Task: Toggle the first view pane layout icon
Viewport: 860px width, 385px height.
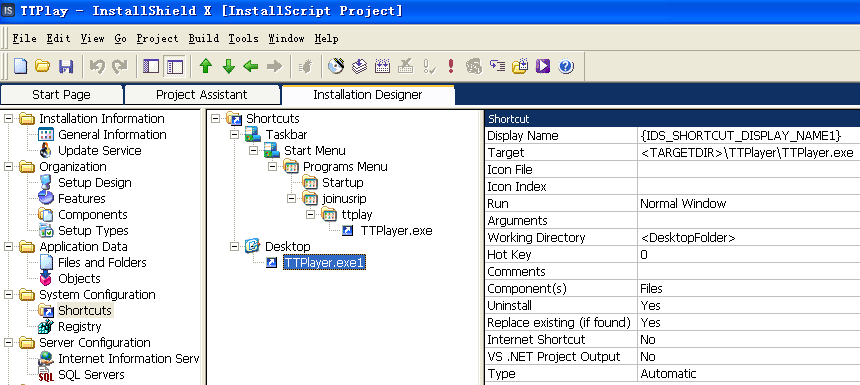Action: [x=151, y=66]
